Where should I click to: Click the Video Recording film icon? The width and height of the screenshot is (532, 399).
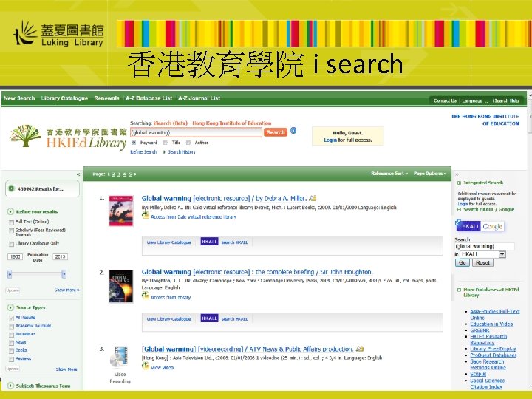pyautogui.click(x=120, y=358)
